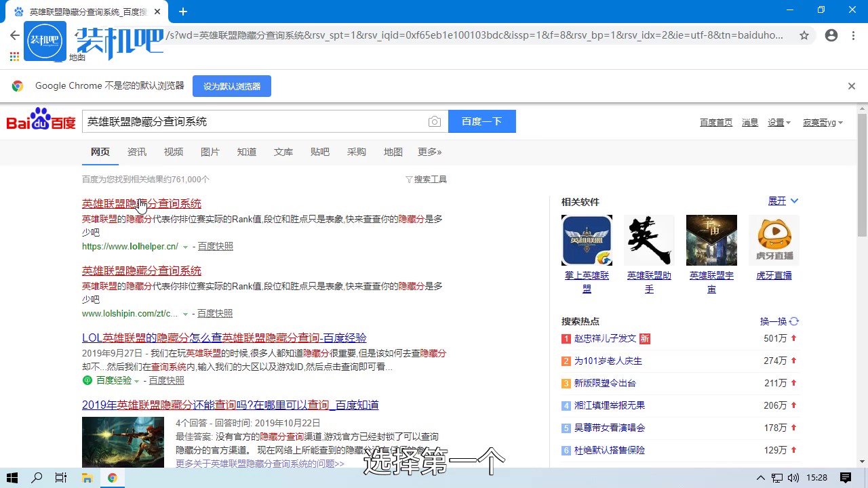Screen dimensions: 868x488
Task: Open Chrome profile avatar icon
Action: pyautogui.click(x=831, y=35)
